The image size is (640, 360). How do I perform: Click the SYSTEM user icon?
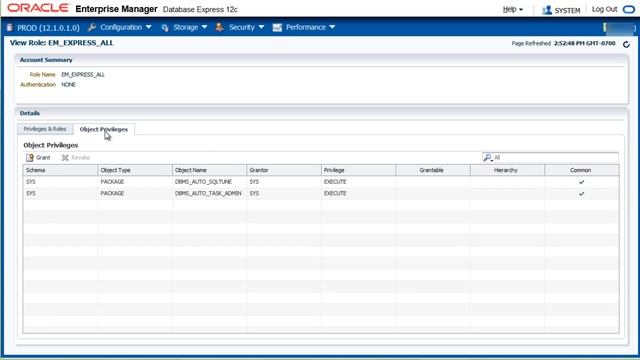coord(547,10)
